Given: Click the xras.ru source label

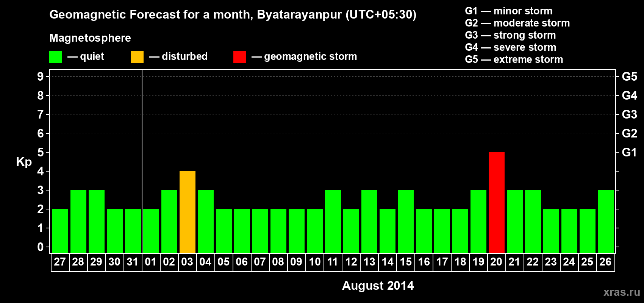Looking at the screenshot, I should click(x=622, y=292).
